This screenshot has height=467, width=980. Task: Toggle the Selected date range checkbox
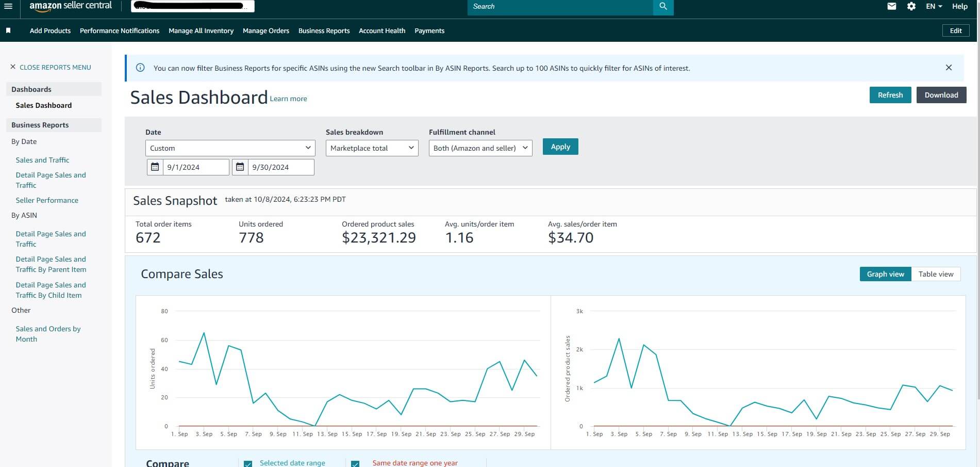pos(248,463)
